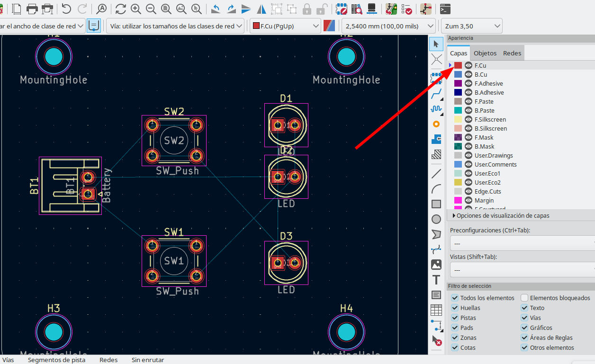Select the draw circle tool
The image size is (595, 364).
point(436,219)
